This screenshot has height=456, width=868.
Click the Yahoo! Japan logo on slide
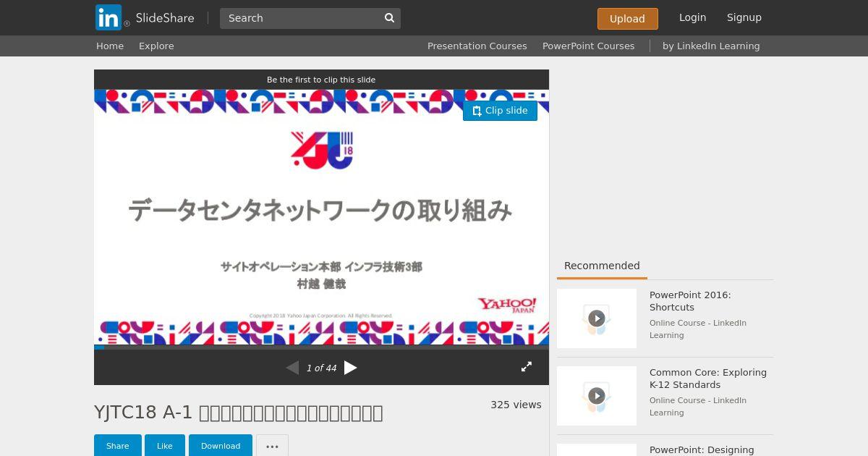[x=507, y=305]
